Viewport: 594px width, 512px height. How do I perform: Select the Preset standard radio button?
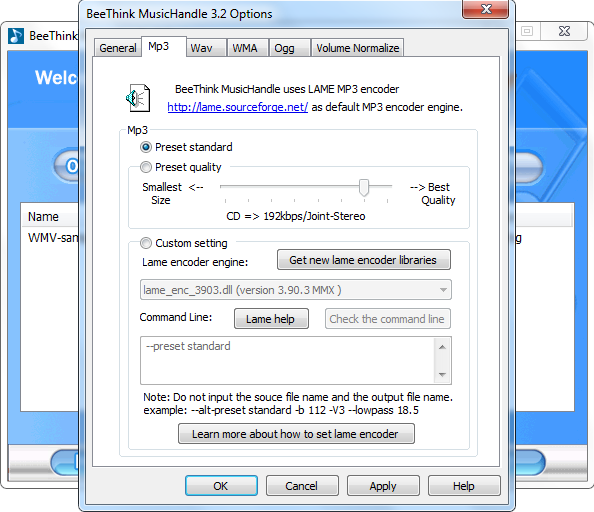pyautogui.click(x=146, y=147)
